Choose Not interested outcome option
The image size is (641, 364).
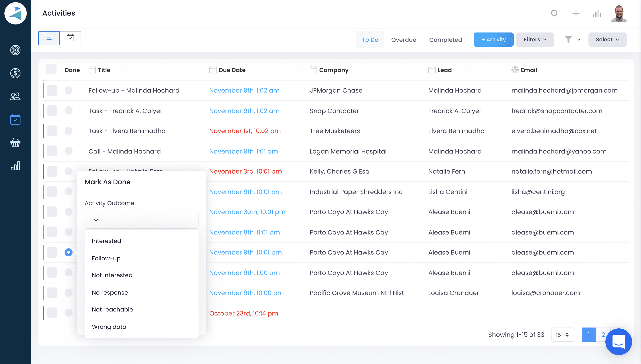112,275
